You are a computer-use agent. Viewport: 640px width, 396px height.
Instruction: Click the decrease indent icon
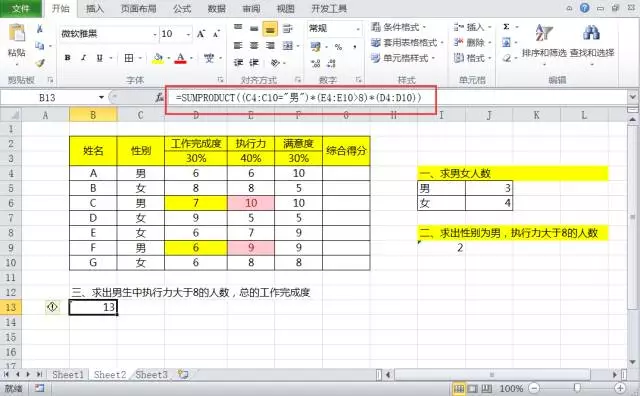pos(238,62)
